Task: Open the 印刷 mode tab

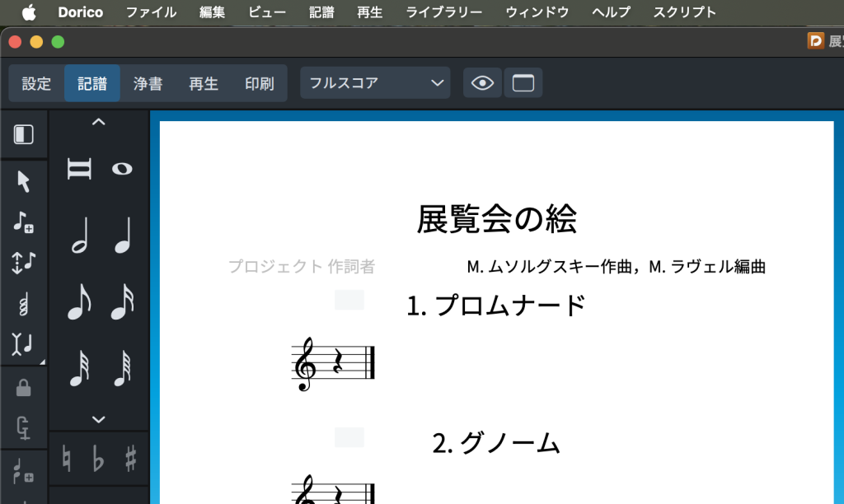Action: point(259,83)
